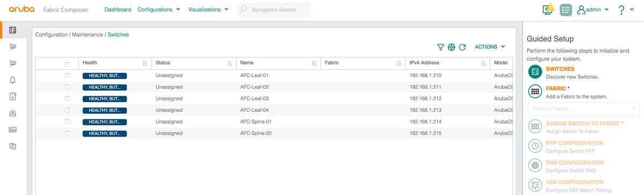Click Unassigned status for AFC-Leaf-04
Screen dimensions: 644x195
169,110
